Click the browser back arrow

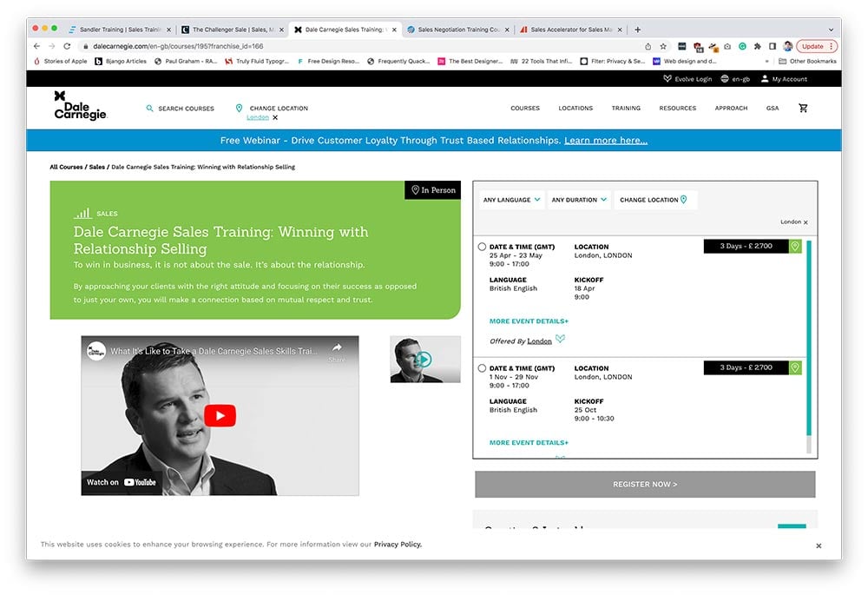tap(36, 46)
